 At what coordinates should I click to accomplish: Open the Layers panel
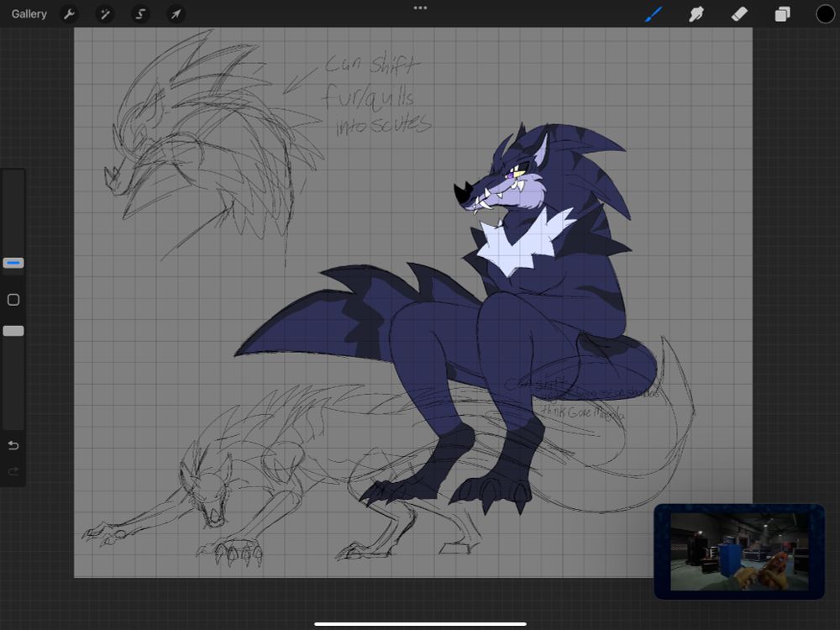click(x=782, y=14)
